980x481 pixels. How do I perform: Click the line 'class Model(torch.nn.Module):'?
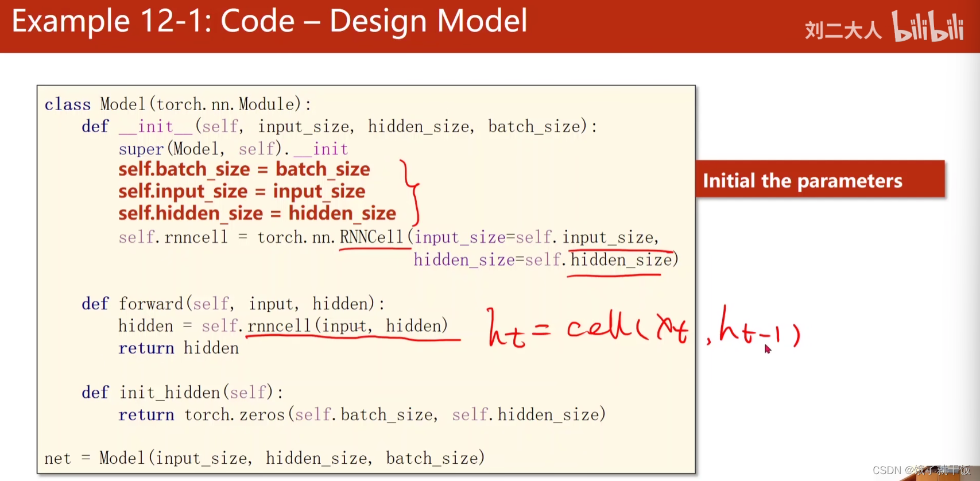[178, 104]
